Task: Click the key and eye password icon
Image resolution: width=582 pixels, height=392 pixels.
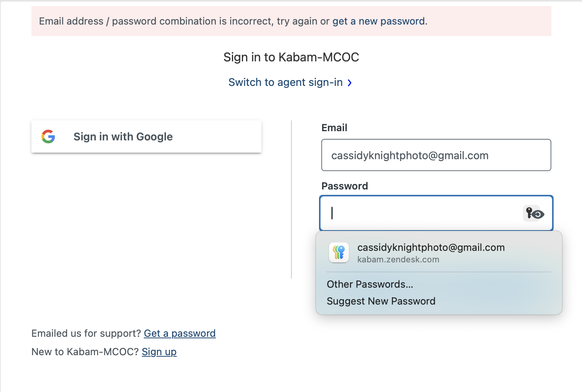Action: pos(534,213)
